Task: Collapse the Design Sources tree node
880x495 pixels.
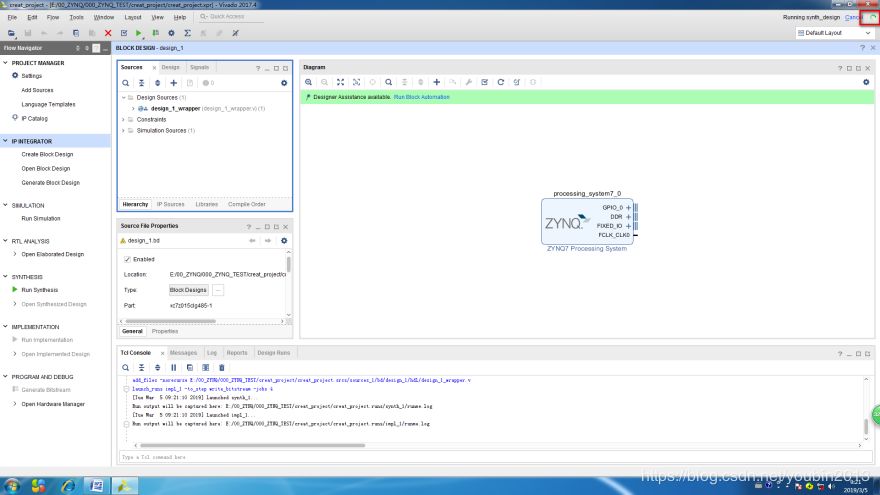Action: pyautogui.click(x=124, y=98)
